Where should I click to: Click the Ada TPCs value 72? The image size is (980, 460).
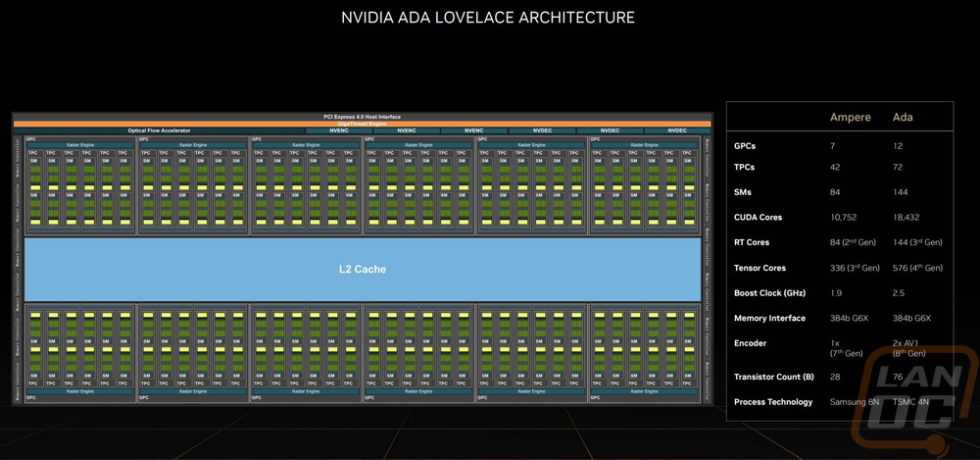click(x=898, y=167)
